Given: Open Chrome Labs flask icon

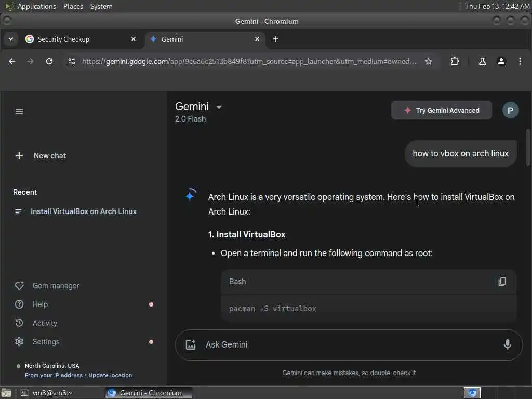Looking at the screenshot, I should coord(482,61).
